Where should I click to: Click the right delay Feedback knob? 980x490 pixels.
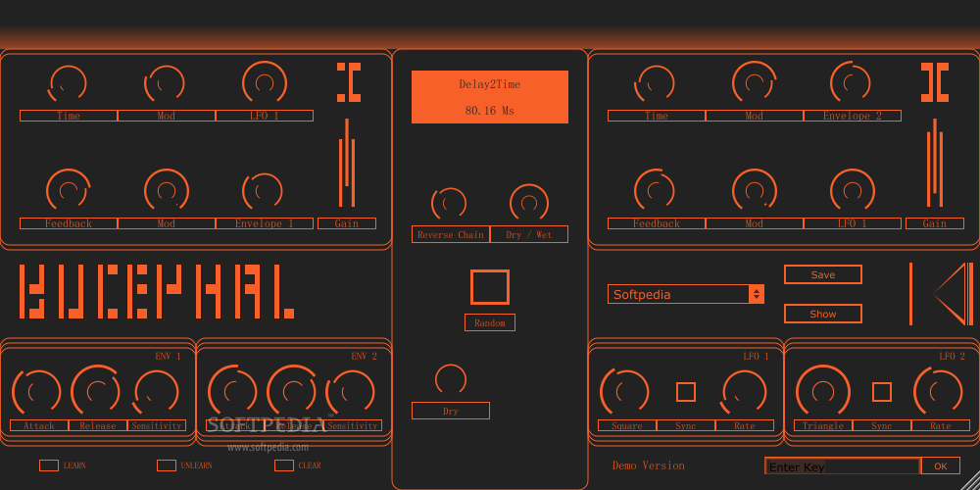tap(655, 189)
